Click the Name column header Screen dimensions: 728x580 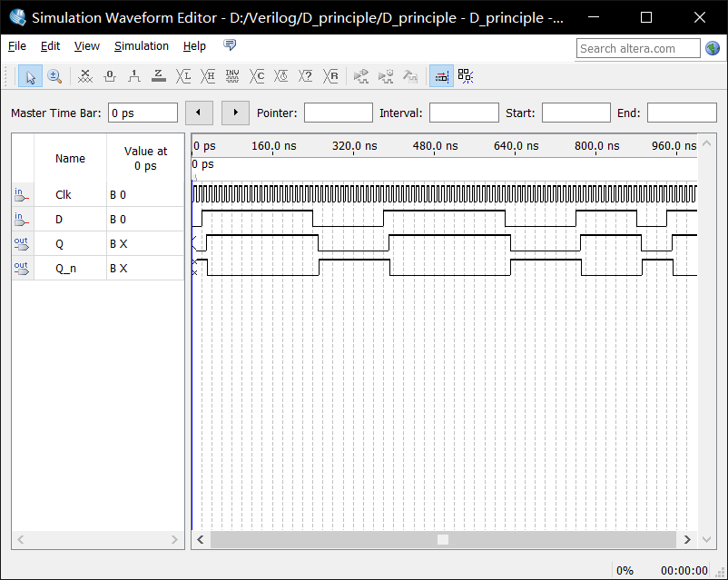[70, 158]
